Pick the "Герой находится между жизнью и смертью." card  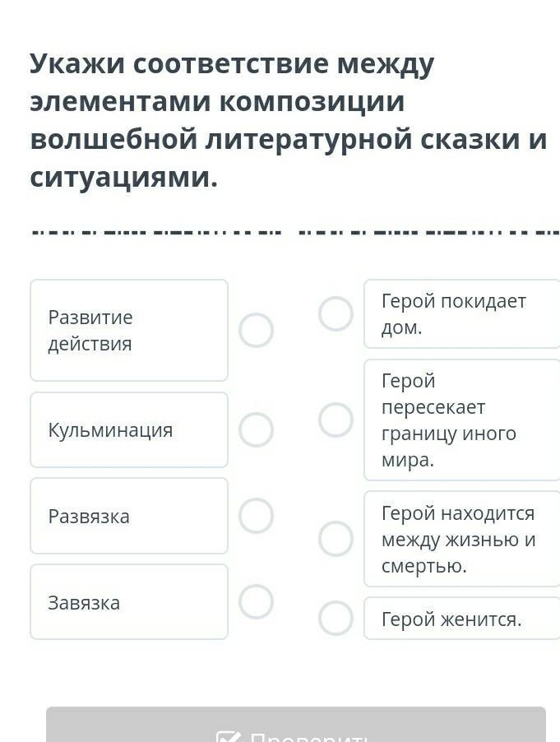[462, 539]
